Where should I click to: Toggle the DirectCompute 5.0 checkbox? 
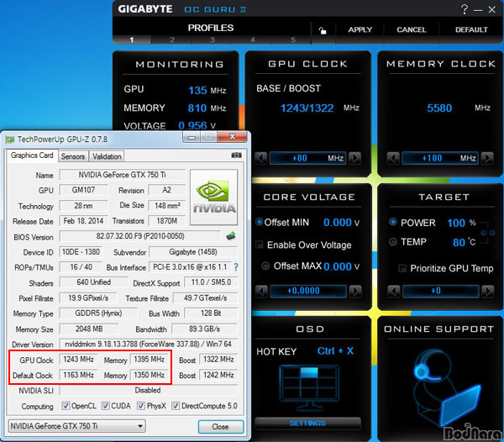pyautogui.click(x=176, y=406)
